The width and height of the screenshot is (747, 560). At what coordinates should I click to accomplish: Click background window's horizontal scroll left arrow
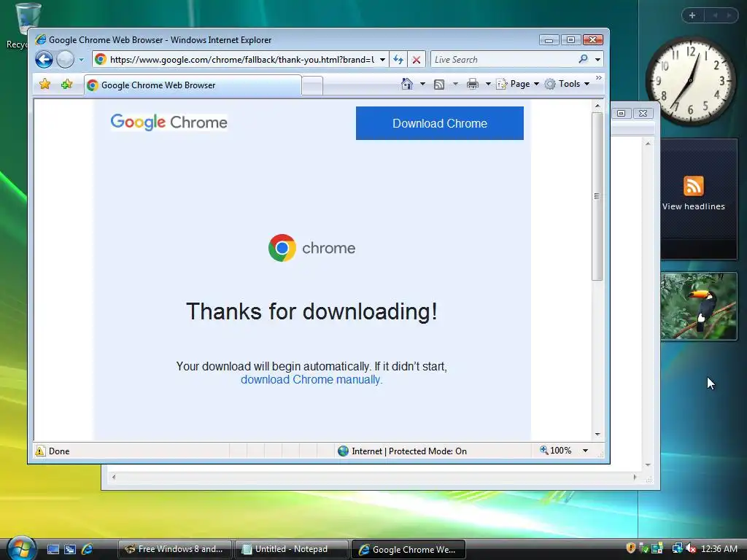click(113, 477)
